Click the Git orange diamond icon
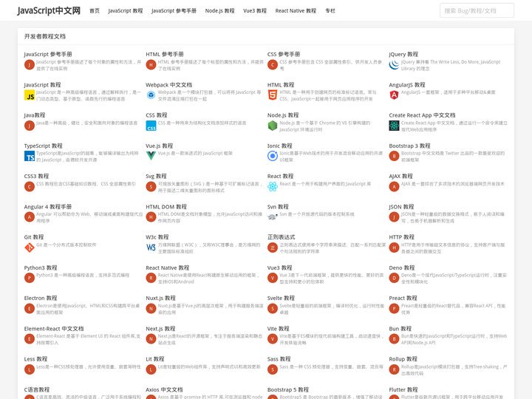 tap(30, 248)
